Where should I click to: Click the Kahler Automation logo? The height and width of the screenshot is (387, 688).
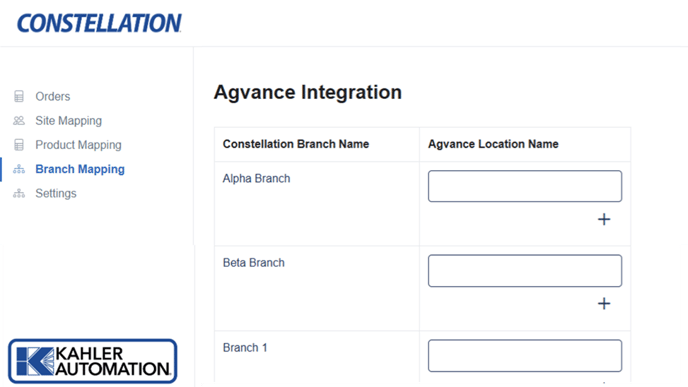(x=93, y=361)
